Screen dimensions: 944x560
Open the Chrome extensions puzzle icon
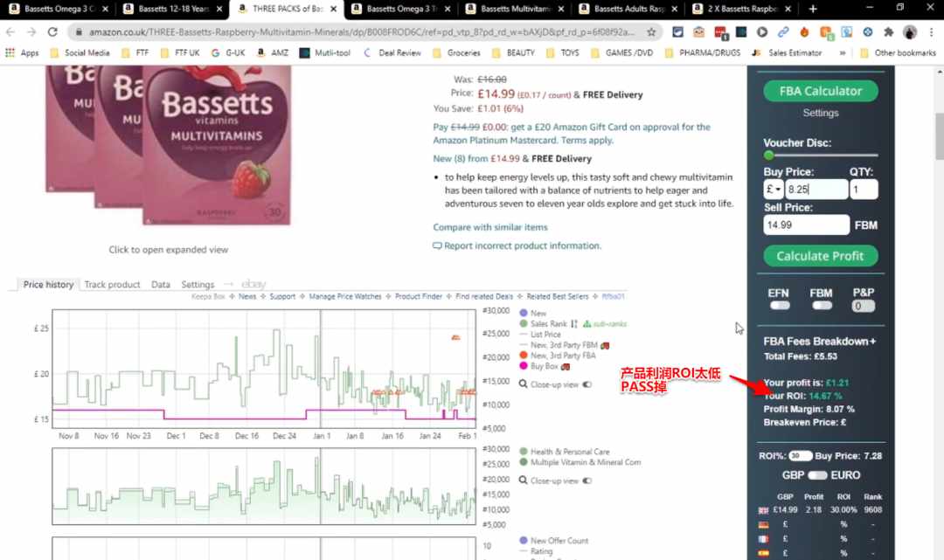click(x=889, y=31)
